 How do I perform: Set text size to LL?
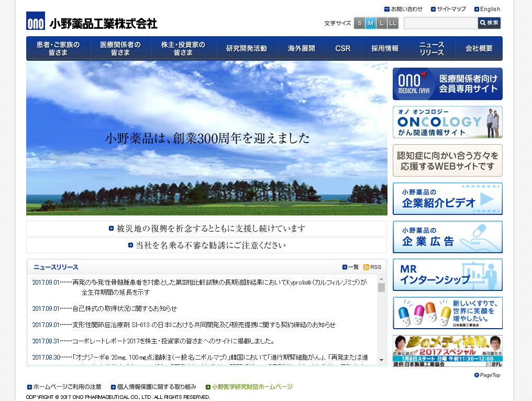393,23
